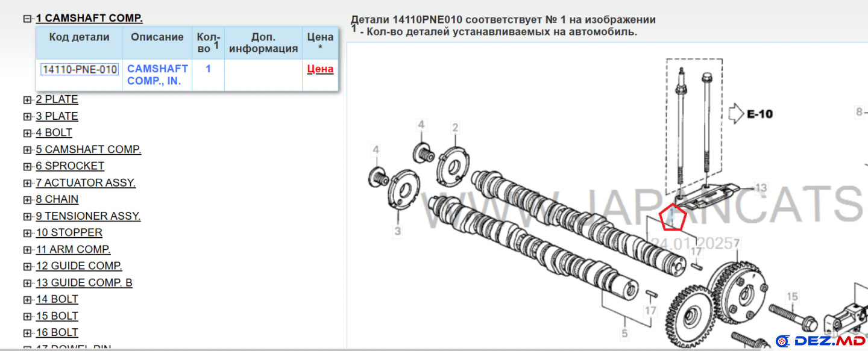Expand the 4 BOLT node
This screenshot has width=868, height=351.
point(27,133)
